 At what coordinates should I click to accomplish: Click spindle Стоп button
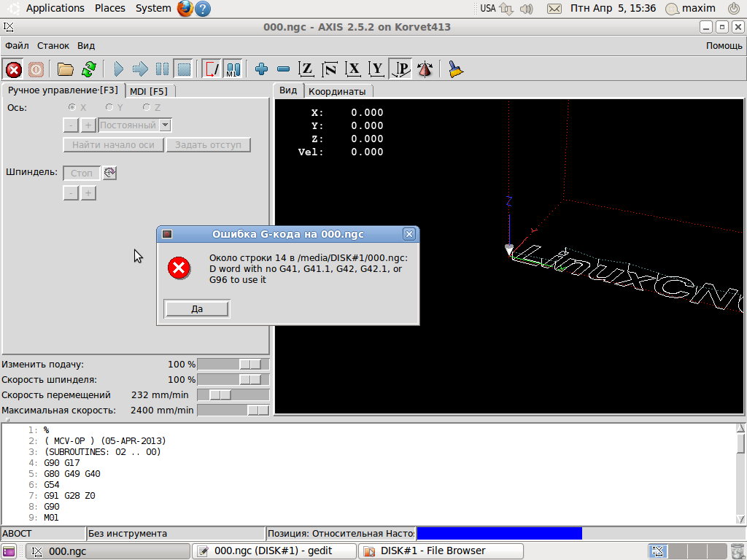82,174
